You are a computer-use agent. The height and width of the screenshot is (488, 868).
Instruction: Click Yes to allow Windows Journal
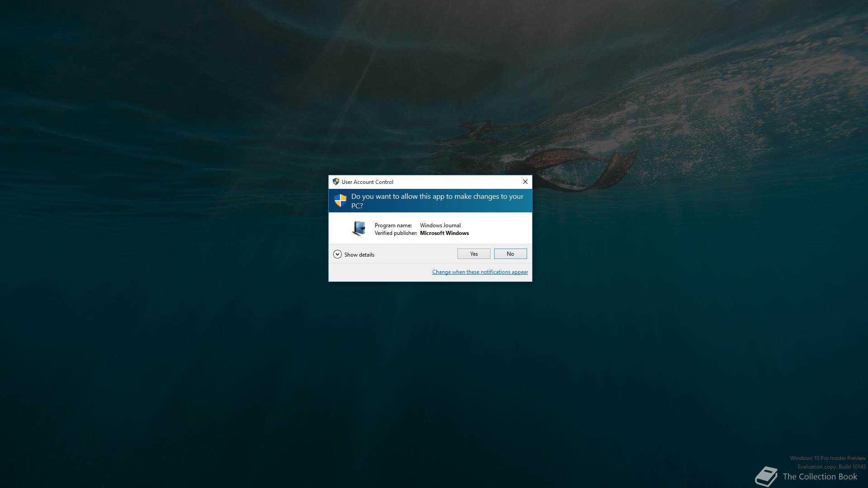(474, 254)
